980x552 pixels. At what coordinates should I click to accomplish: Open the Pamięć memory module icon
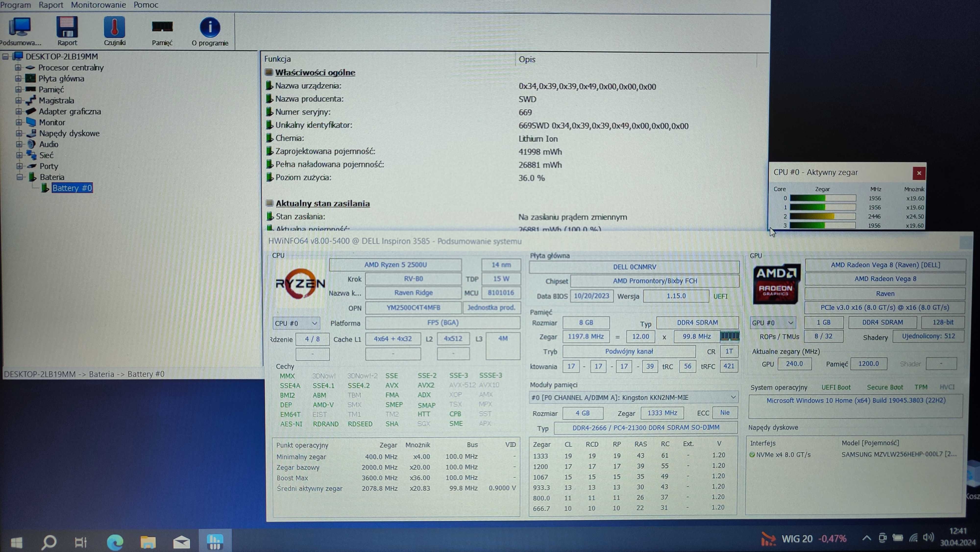pos(162,27)
